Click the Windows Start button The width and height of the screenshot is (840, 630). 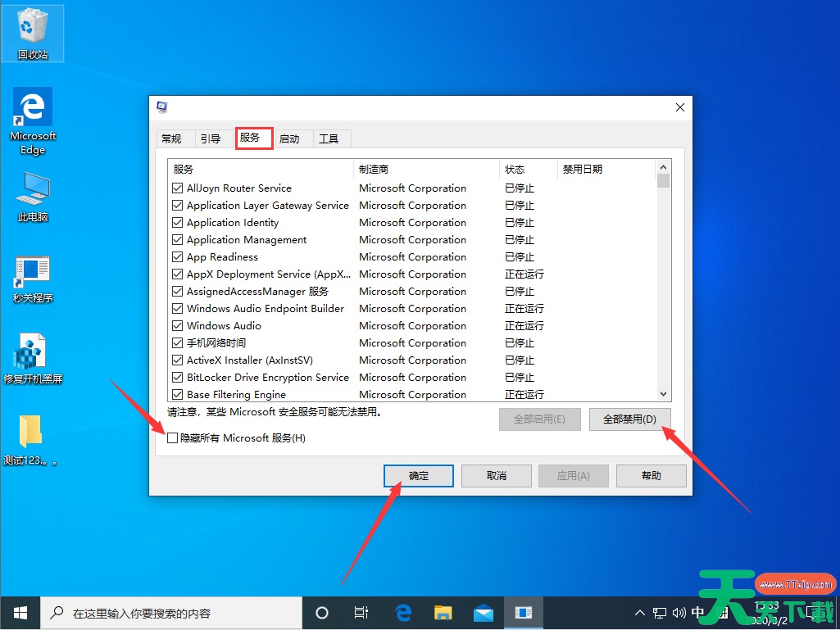20,613
